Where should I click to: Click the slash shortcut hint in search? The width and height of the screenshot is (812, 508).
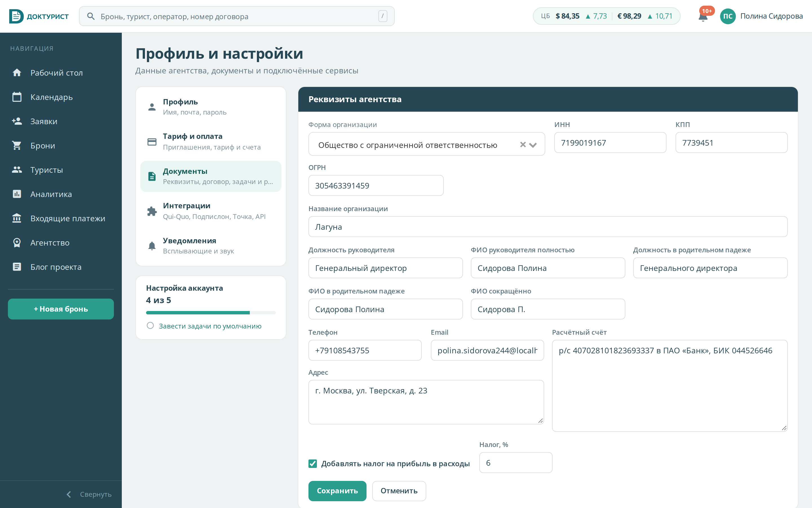[x=383, y=16]
